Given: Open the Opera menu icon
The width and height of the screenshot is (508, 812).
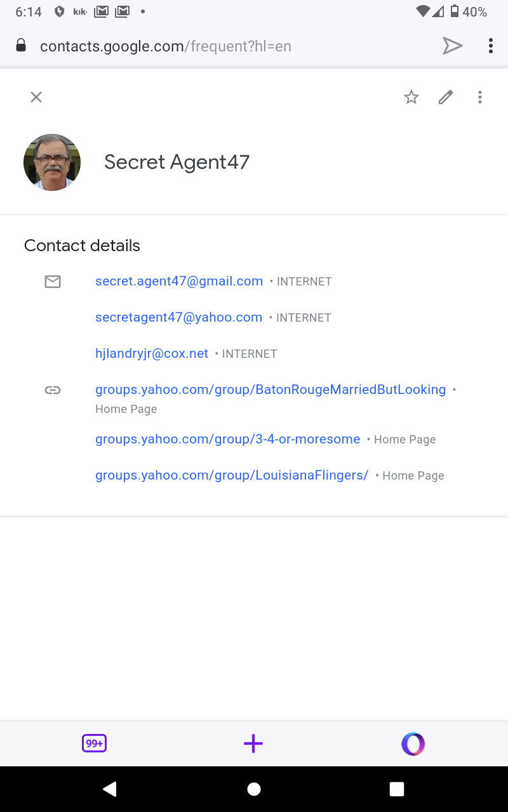Looking at the screenshot, I should tap(413, 743).
